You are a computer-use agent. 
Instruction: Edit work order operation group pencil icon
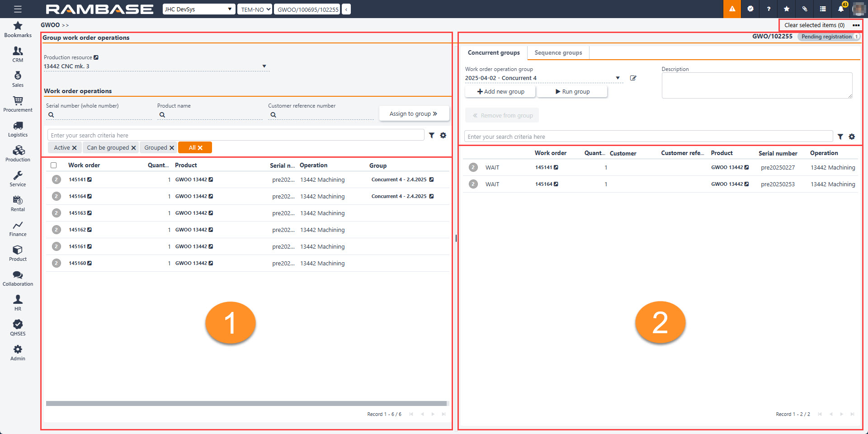coord(633,78)
